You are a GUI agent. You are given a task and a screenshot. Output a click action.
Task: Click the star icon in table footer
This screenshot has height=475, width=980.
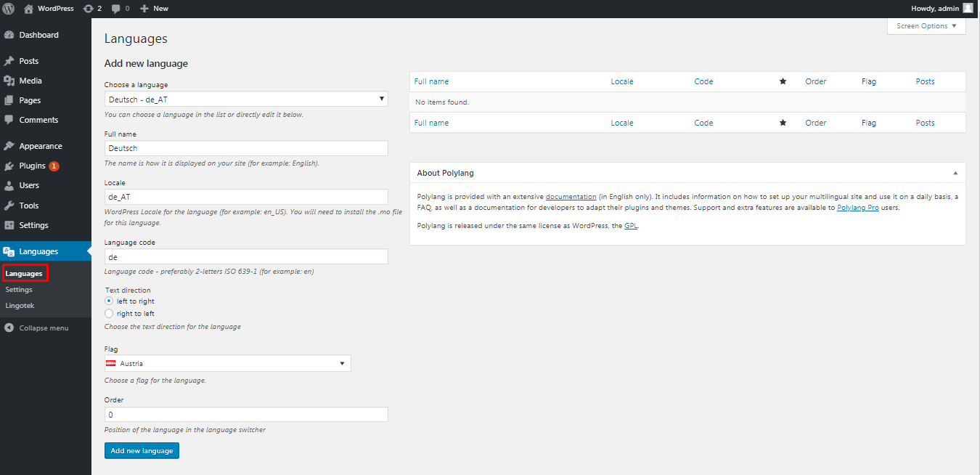point(783,123)
